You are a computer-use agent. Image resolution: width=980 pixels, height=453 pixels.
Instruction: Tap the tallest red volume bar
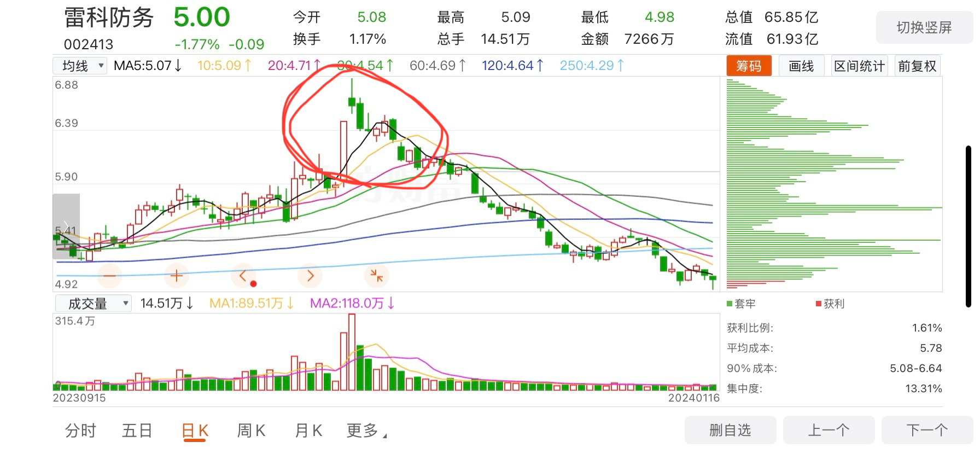tap(352, 352)
